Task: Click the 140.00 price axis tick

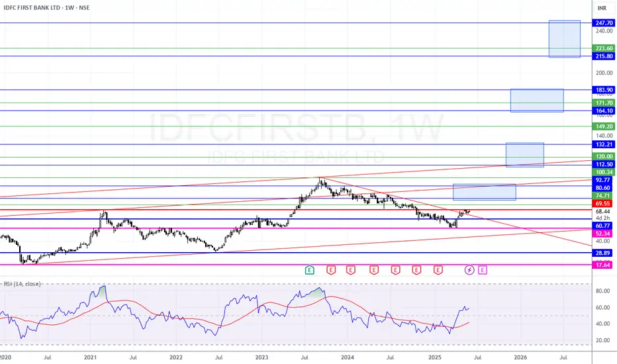Action: tap(604, 136)
